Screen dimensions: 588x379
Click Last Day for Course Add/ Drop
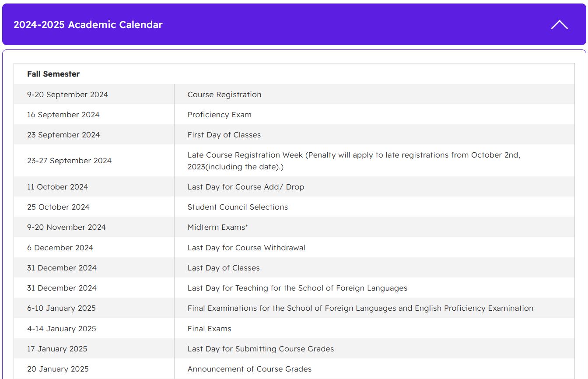pos(246,187)
